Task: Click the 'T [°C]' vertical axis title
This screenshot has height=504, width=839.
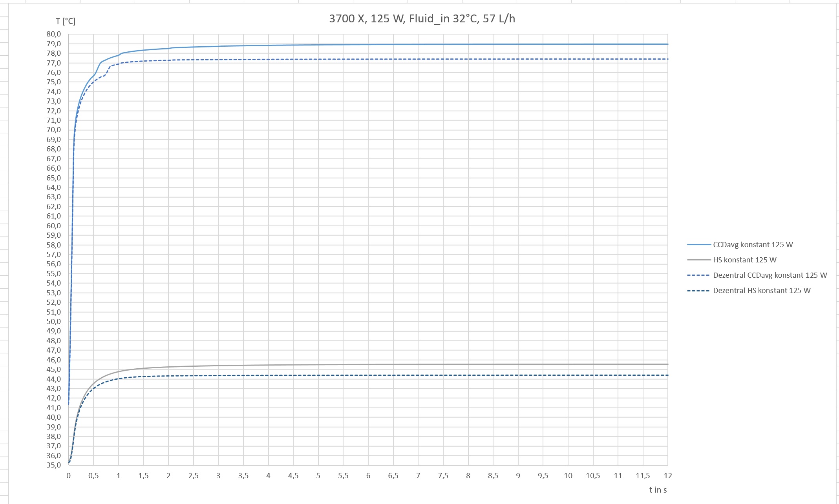Action: (x=65, y=21)
